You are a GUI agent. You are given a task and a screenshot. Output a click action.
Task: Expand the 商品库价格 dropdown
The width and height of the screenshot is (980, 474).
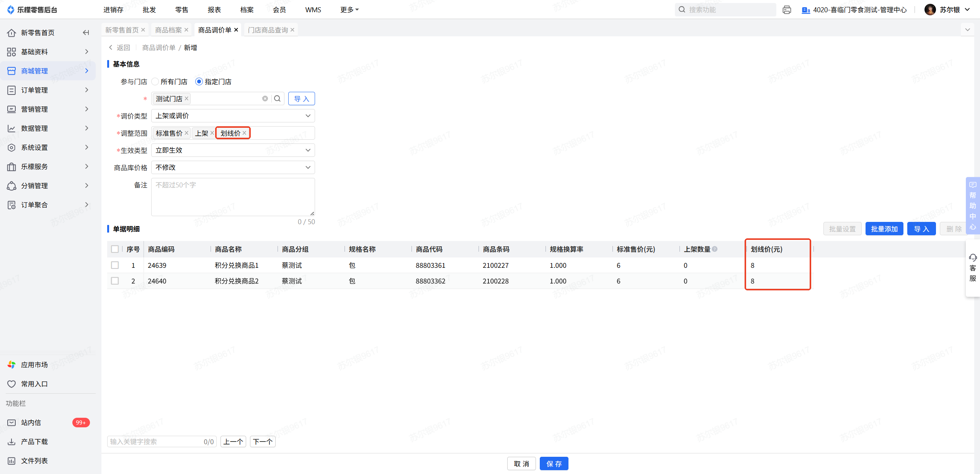(233, 168)
